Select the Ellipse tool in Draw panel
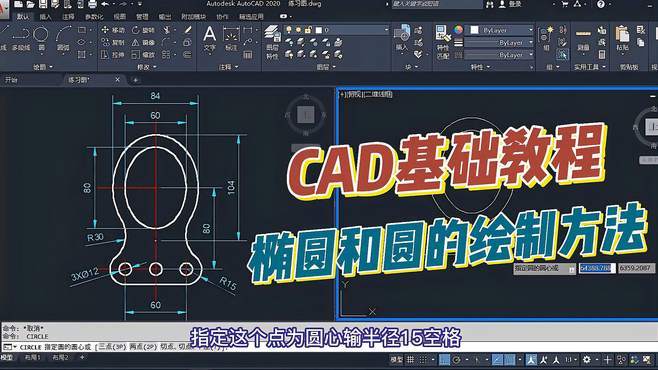 tap(82, 42)
